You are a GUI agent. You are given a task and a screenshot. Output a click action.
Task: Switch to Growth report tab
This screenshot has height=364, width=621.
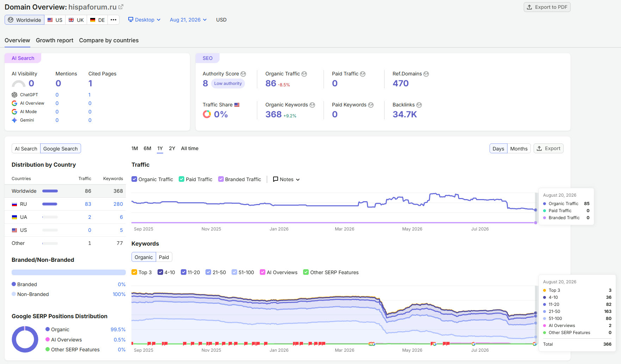(55, 40)
